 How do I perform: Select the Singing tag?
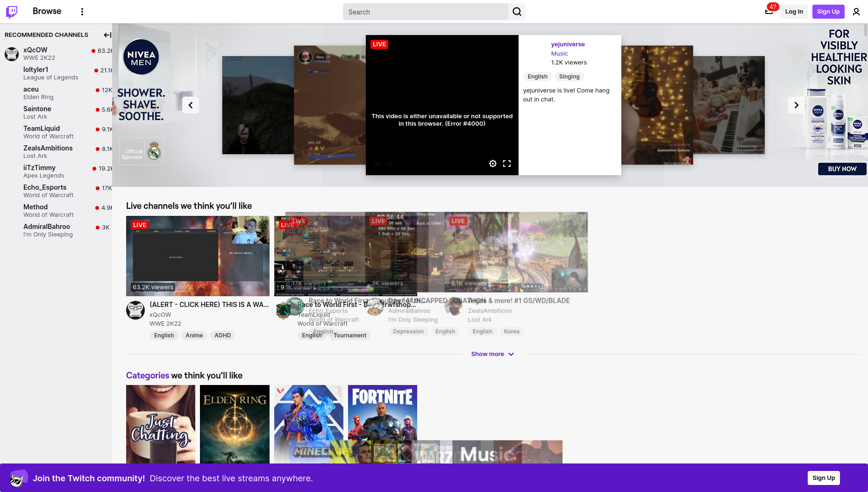pyautogui.click(x=569, y=77)
